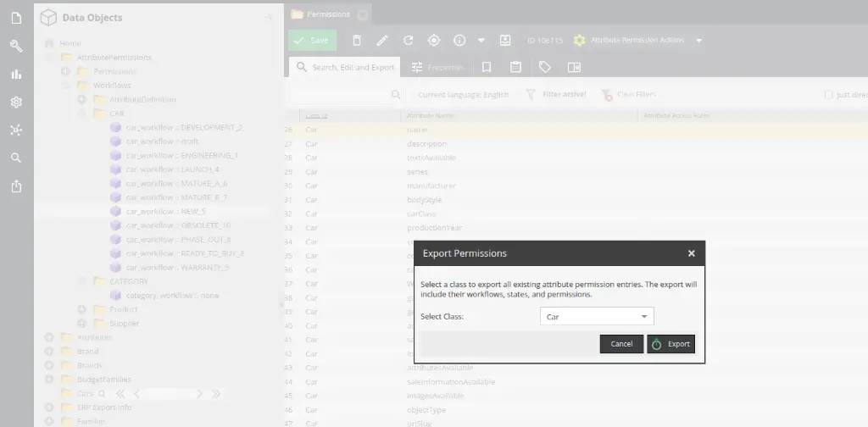This screenshot has height=427, width=868.
Task: Toggle the Just direct children checkbox
Action: click(829, 95)
